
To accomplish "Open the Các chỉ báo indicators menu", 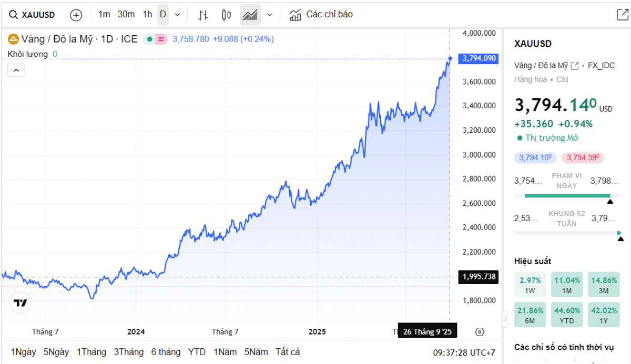I will click(x=321, y=15).
